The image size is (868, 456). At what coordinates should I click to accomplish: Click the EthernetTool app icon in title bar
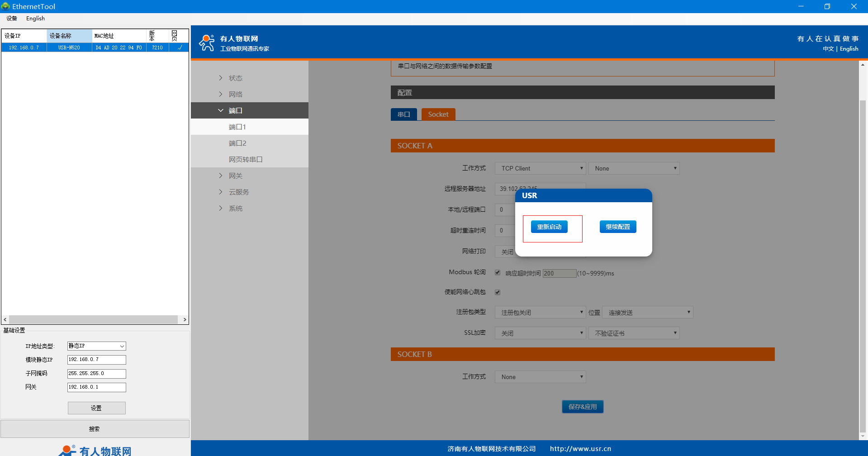[x=5, y=6]
